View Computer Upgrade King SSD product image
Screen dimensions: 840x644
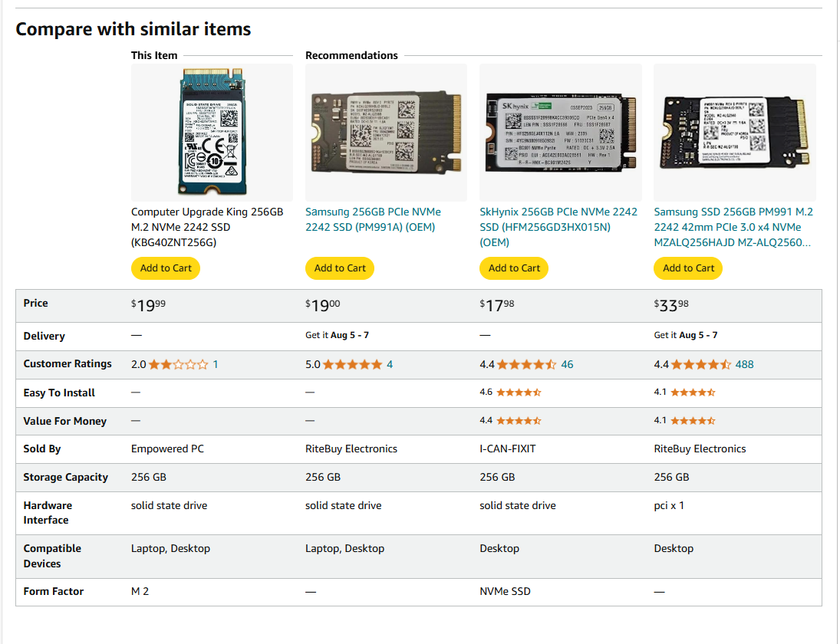(x=212, y=132)
